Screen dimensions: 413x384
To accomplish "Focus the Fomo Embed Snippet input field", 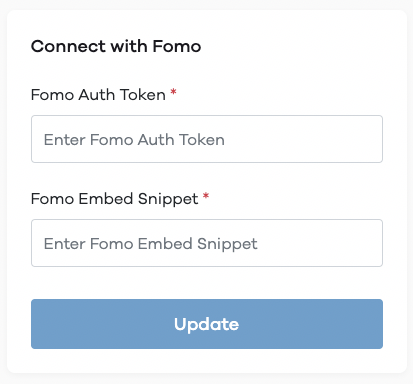I will 207,243.
